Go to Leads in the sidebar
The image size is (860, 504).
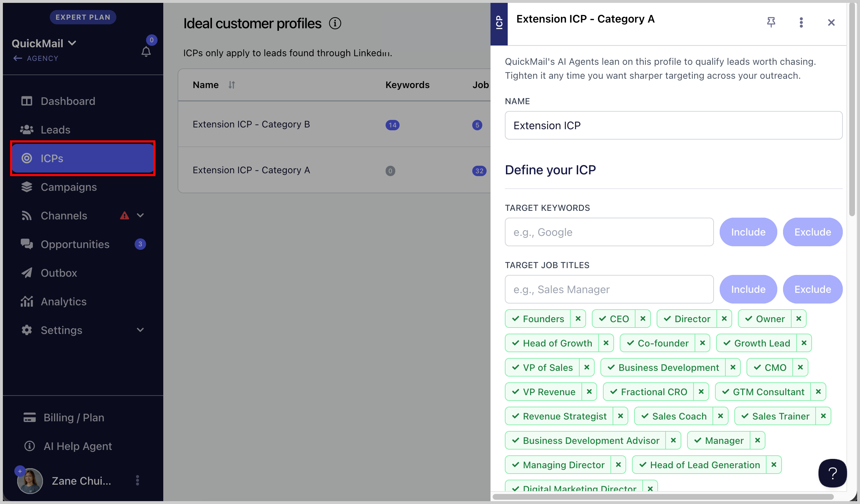pos(83,130)
